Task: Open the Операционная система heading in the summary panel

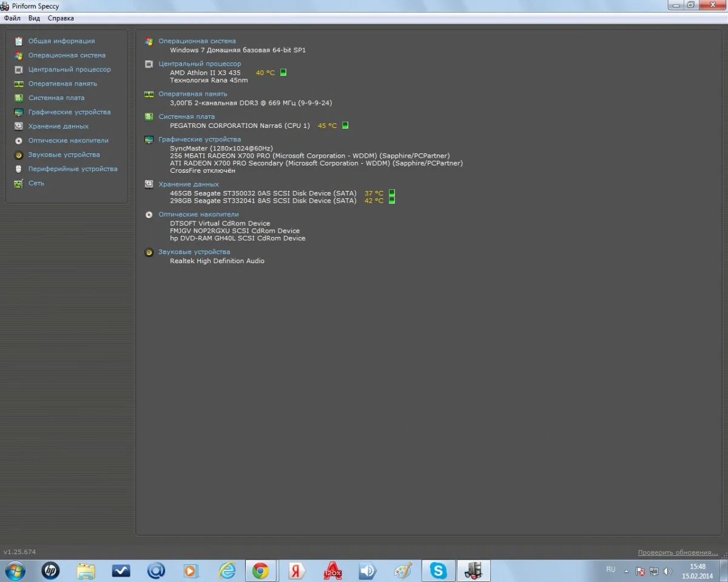Action: [197, 41]
